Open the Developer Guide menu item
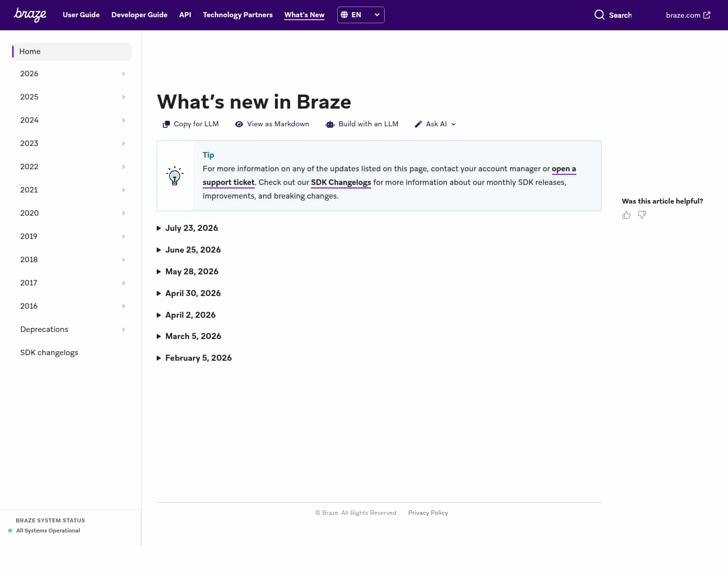This screenshot has width=728, height=576. (x=139, y=15)
